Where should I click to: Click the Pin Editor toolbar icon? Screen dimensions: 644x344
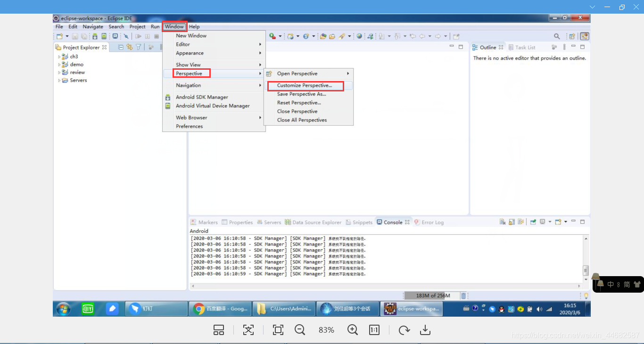[x=456, y=36]
